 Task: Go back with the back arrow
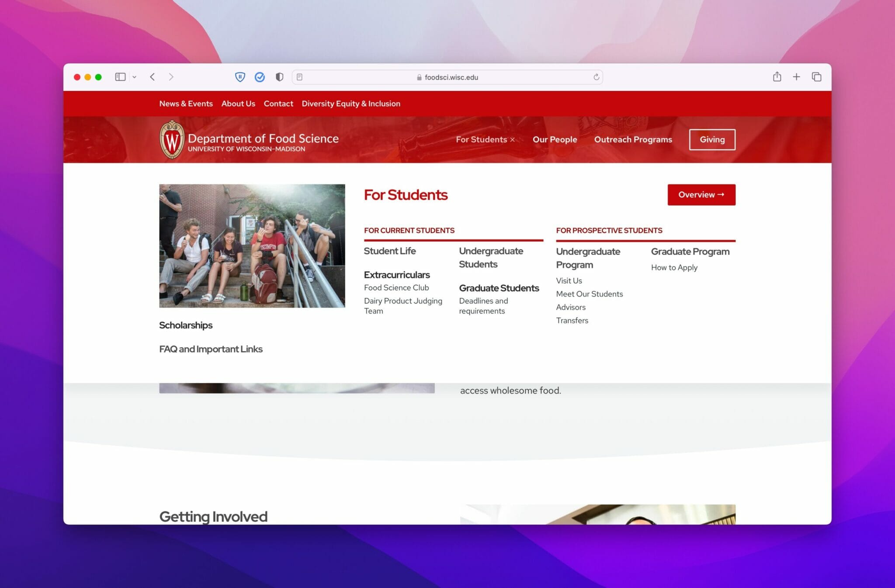152,77
